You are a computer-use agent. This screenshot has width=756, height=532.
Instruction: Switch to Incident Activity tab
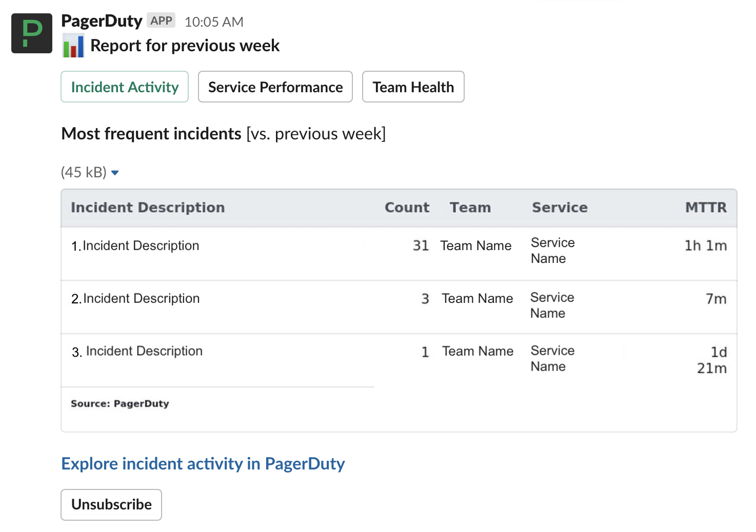125,87
